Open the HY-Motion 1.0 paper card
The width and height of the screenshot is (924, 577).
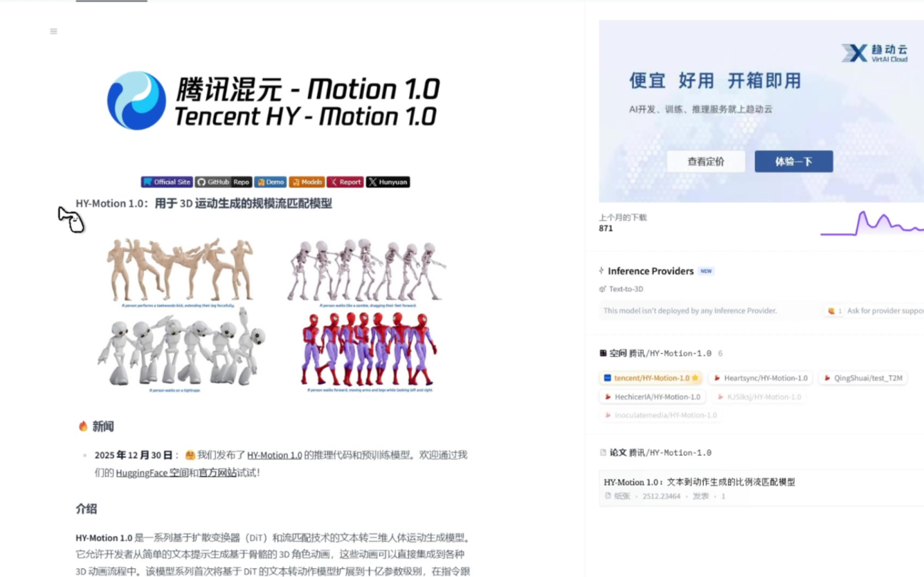[761, 488]
